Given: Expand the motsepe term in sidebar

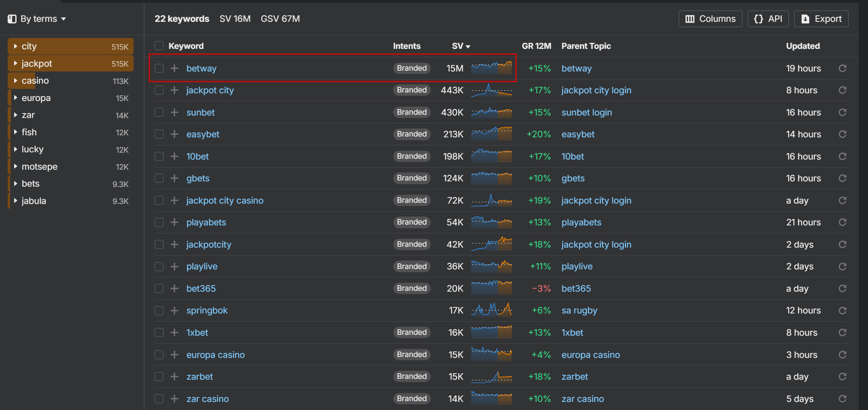Looking at the screenshot, I should 16,166.
